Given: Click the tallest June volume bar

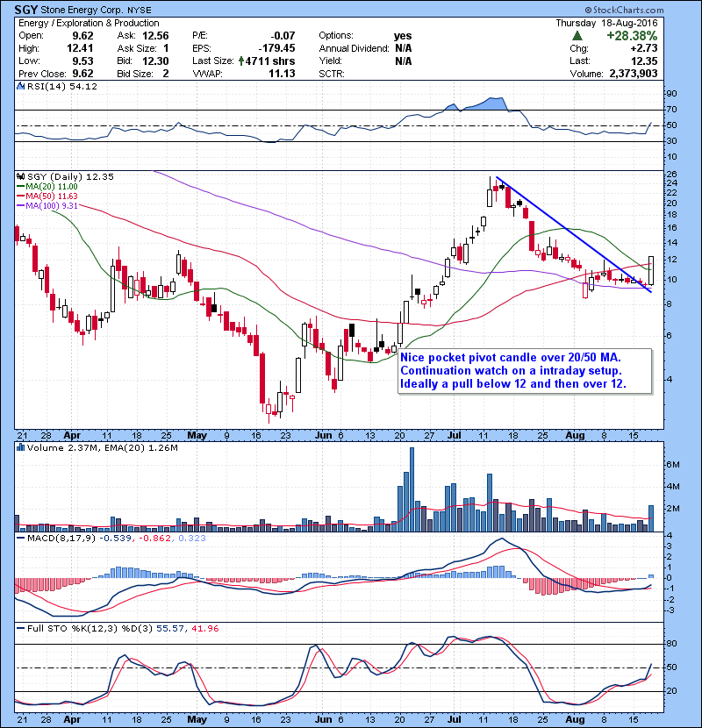Looking at the screenshot, I should click(x=412, y=489).
